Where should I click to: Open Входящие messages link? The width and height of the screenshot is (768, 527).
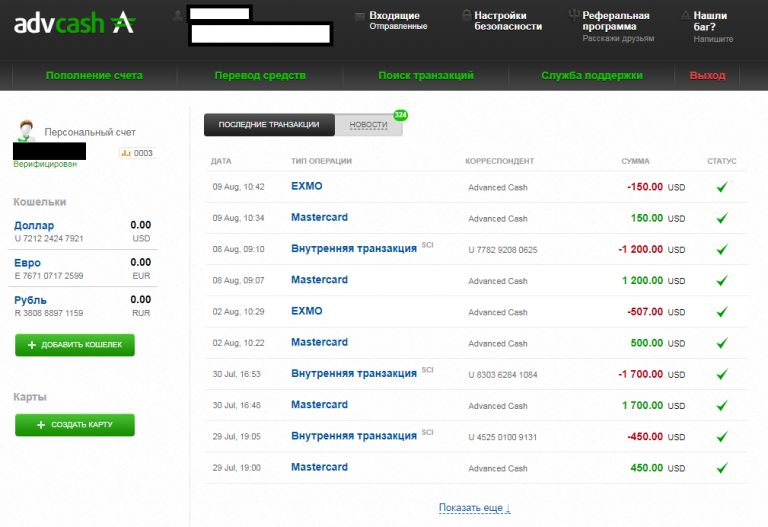[394, 16]
